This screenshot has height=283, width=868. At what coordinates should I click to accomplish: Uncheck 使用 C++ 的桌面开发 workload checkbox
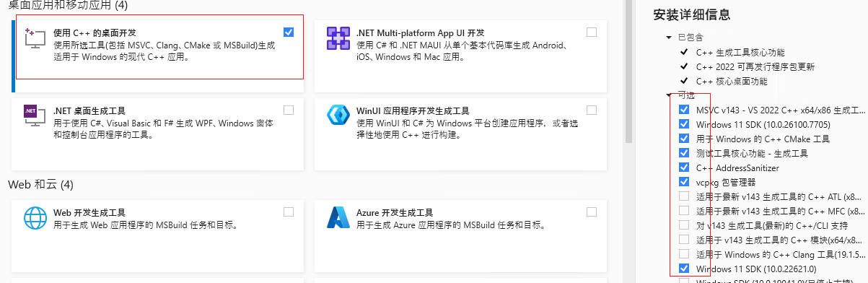(x=289, y=32)
